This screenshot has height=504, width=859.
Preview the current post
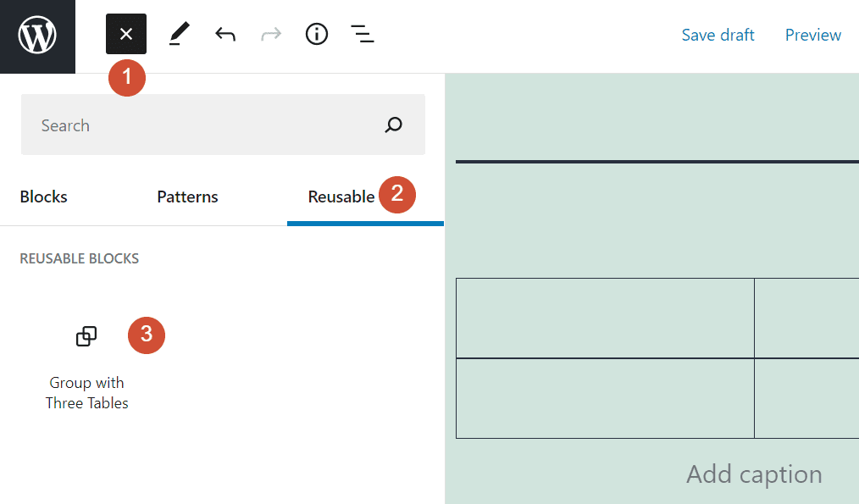812,35
